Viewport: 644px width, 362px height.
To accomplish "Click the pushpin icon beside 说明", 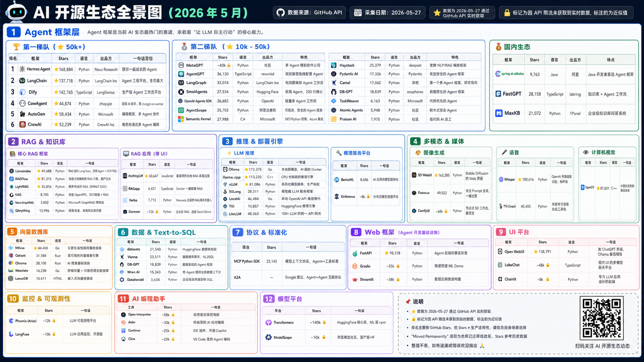I will coord(408,302).
